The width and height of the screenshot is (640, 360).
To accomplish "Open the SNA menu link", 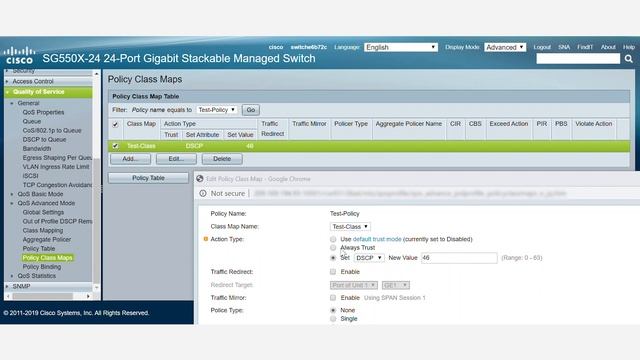I will click(x=564, y=47).
